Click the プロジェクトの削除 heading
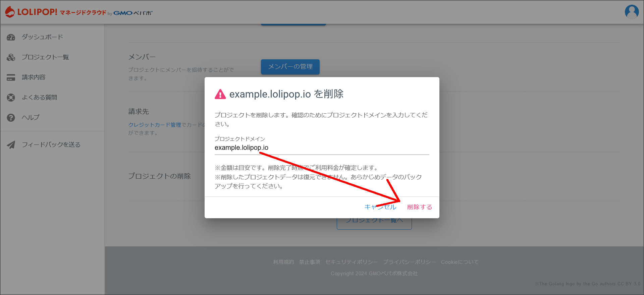This screenshot has width=644, height=295. click(x=159, y=176)
